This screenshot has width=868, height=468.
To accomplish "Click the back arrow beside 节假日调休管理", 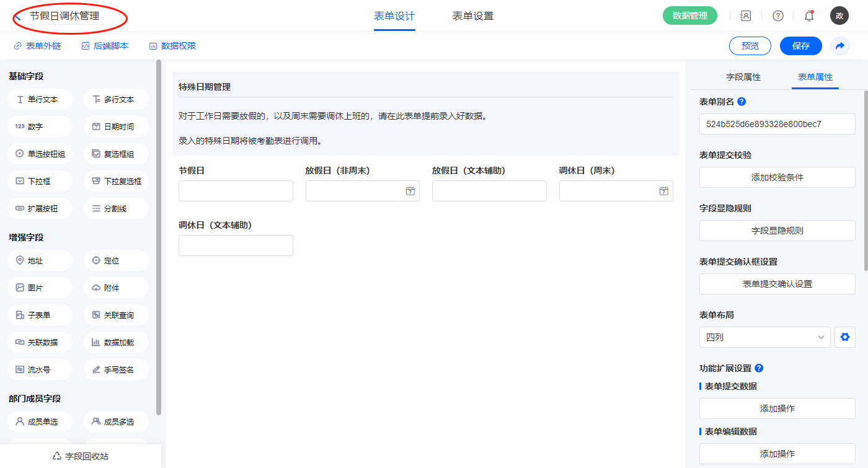I will coord(18,17).
